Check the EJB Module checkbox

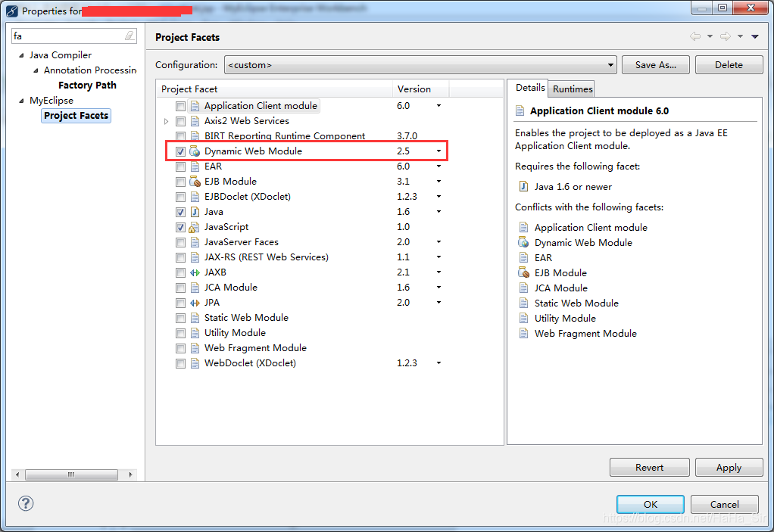tap(181, 182)
